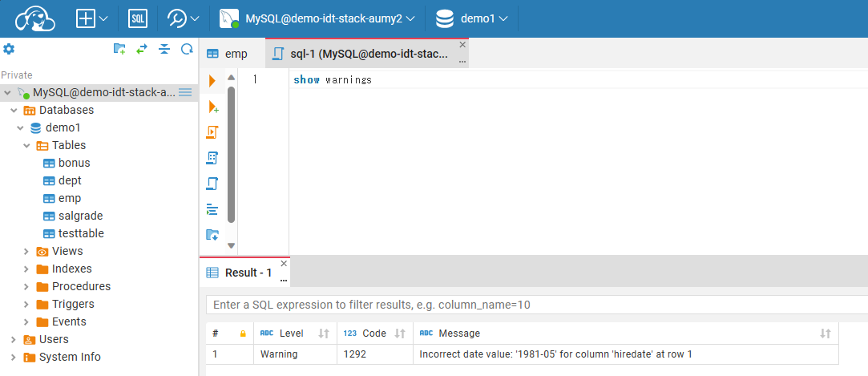Sort results by Level column
The height and width of the screenshot is (376, 868).
click(324, 334)
